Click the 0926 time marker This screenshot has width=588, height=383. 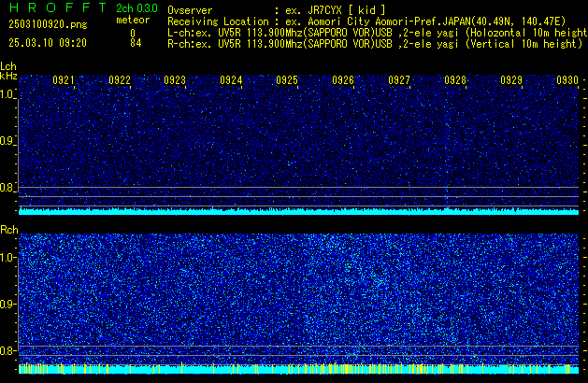pos(343,80)
